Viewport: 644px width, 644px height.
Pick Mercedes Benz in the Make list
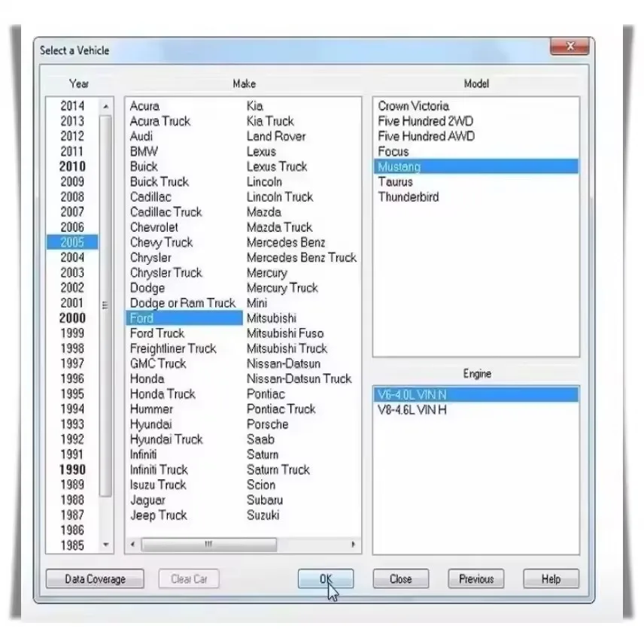286,242
